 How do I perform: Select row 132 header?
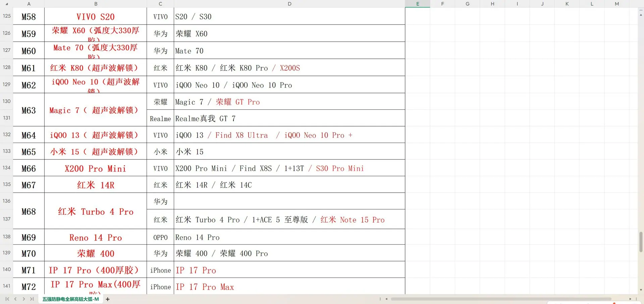6,135
